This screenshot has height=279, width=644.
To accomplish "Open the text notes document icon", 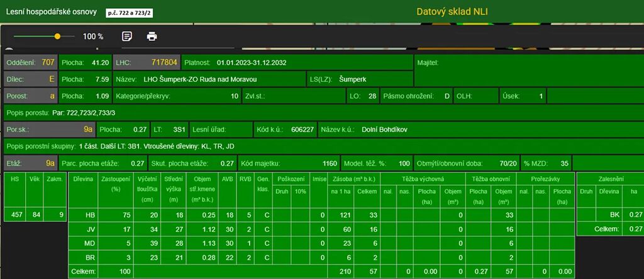I will [x=127, y=37].
